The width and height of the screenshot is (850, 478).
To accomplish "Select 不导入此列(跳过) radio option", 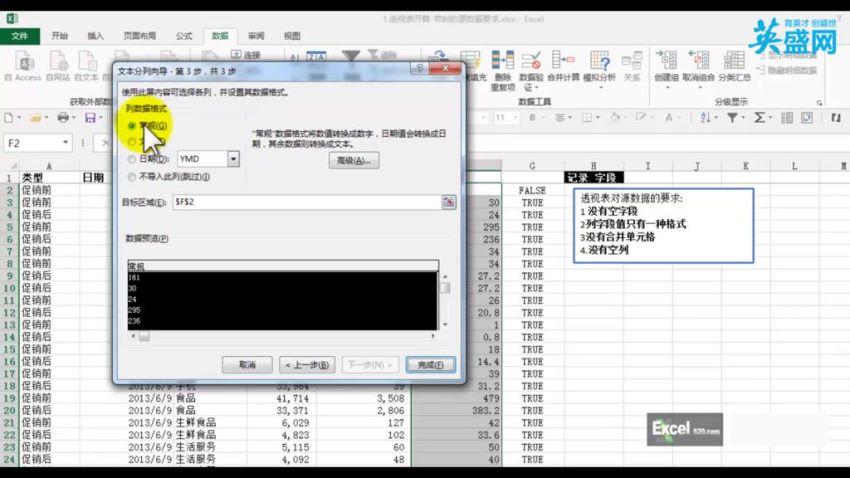I will coord(132,177).
